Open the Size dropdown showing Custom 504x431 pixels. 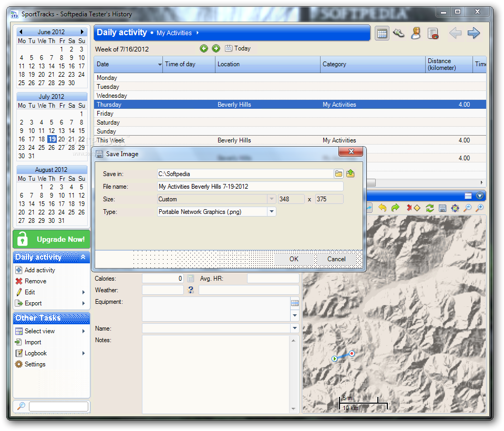point(272,199)
